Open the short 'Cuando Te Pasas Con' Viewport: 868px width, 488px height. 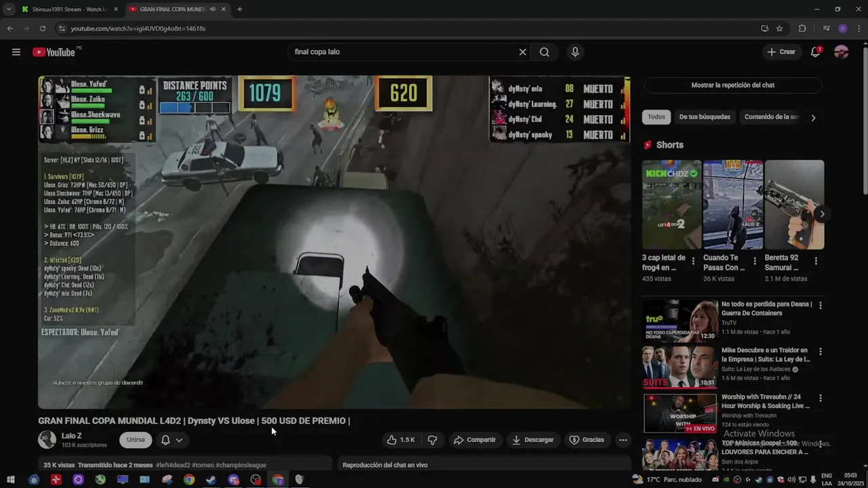(x=733, y=205)
